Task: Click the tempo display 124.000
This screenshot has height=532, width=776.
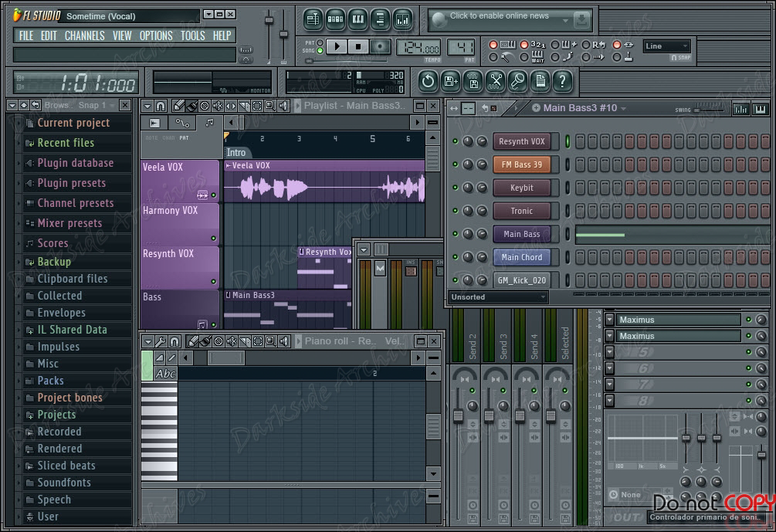Action: click(418, 48)
